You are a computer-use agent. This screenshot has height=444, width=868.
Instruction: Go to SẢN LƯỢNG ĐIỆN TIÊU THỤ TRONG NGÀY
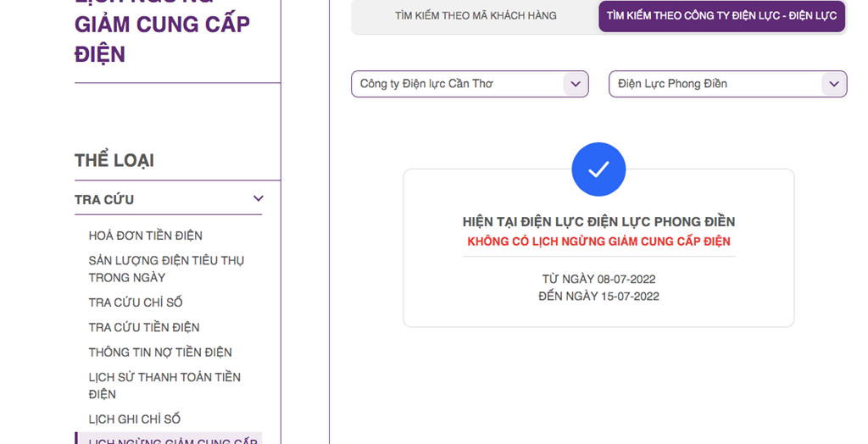[x=166, y=269]
